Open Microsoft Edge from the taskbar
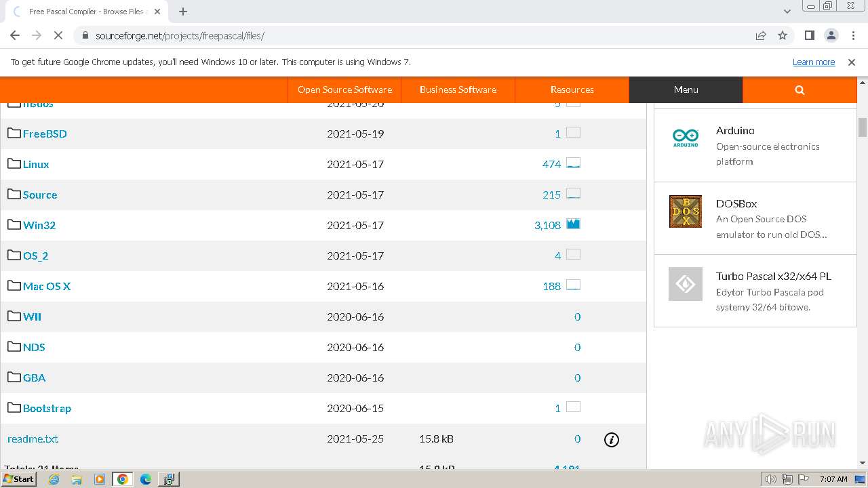The height and width of the screenshot is (488, 868). tap(145, 479)
